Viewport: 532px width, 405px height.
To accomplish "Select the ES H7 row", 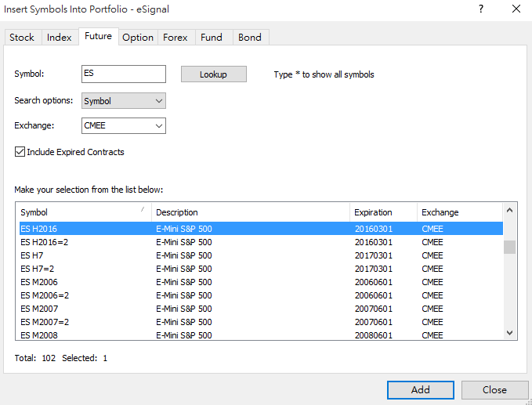I will point(261,255).
